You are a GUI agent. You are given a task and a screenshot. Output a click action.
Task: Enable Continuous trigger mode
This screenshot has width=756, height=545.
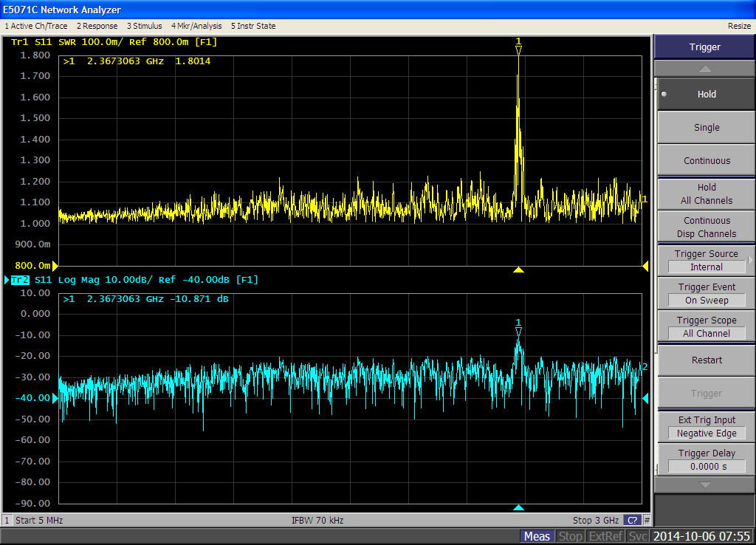pyautogui.click(x=705, y=160)
